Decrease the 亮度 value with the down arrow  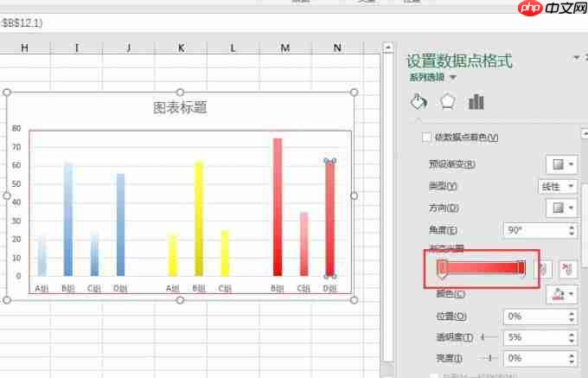pyautogui.click(x=572, y=362)
